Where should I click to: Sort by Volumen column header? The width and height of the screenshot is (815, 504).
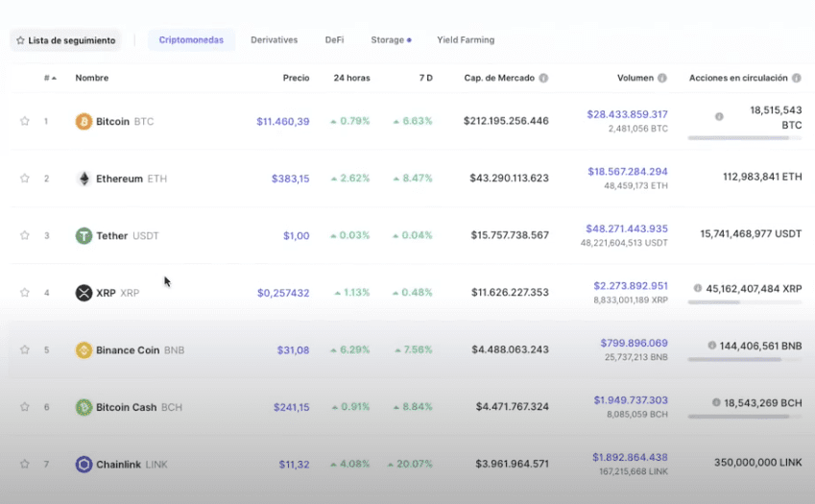tap(635, 78)
